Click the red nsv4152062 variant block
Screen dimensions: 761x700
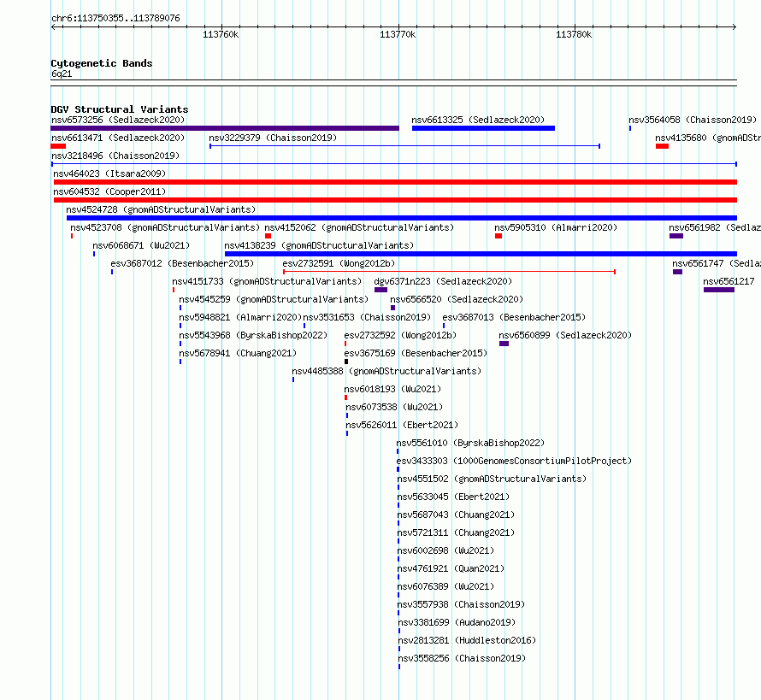click(268, 236)
